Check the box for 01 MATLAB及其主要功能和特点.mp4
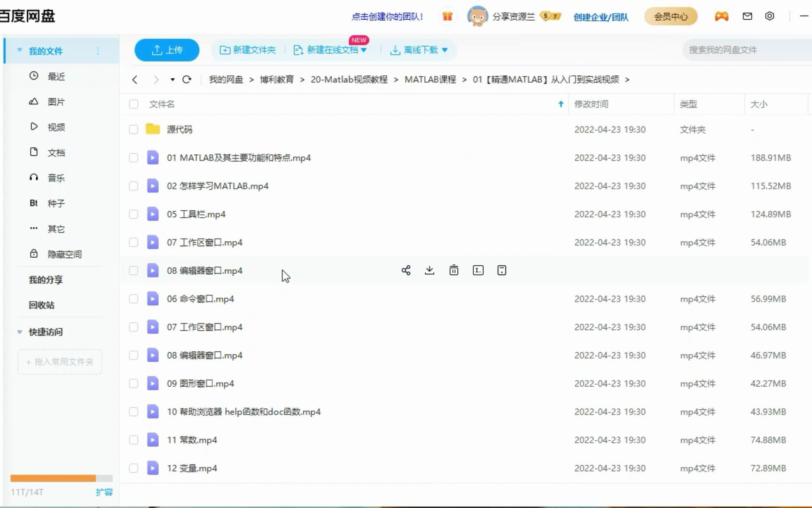Image resolution: width=812 pixels, height=508 pixels. point(133,158)
